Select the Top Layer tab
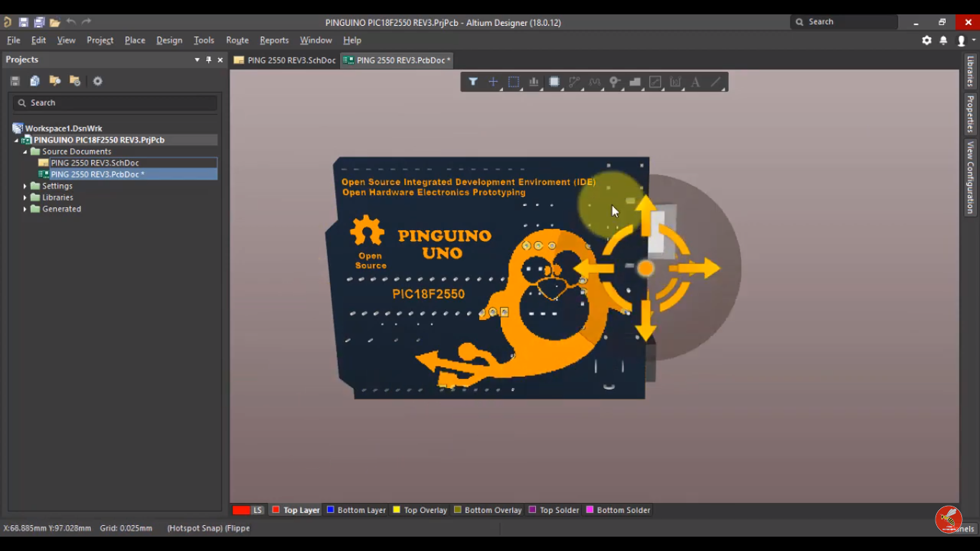980x551 pixels. (x=296, y=510)
